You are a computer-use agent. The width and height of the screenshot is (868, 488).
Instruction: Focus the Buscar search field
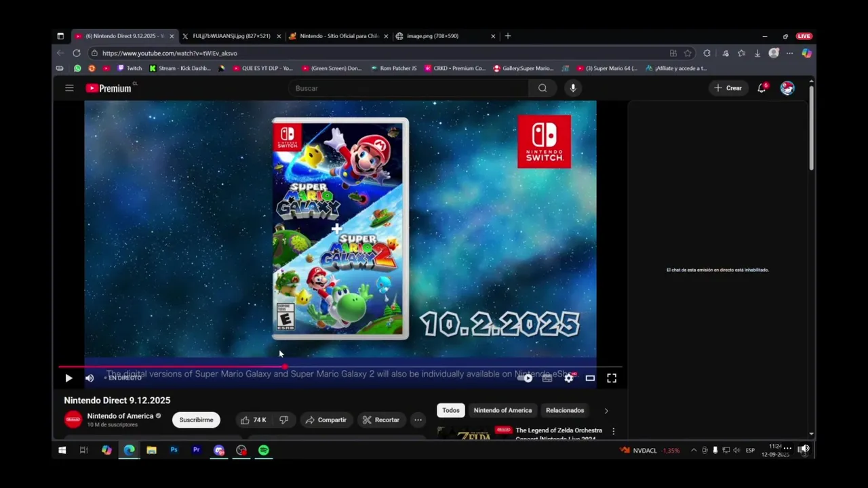408,88
